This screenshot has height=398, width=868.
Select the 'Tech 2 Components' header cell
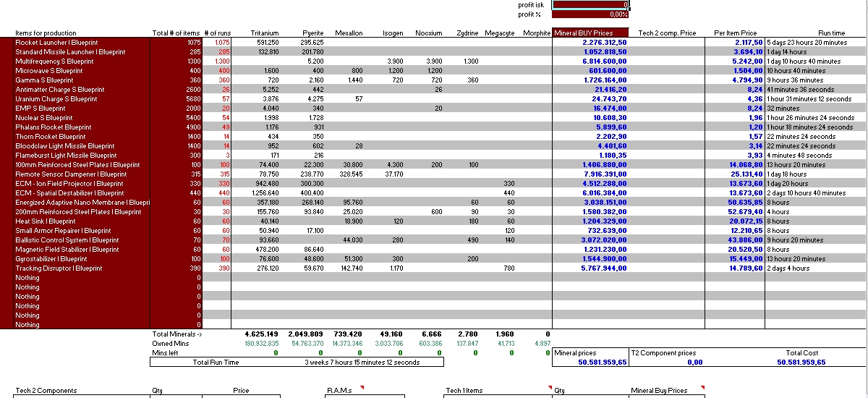[x=46, y=391]
